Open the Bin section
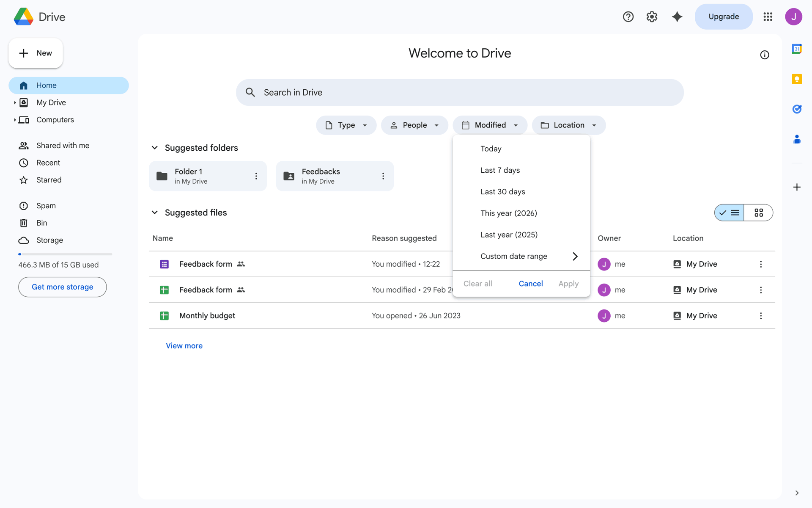This screenshot has height=508, width=812. pyautogui.click(x=69, y=223)
